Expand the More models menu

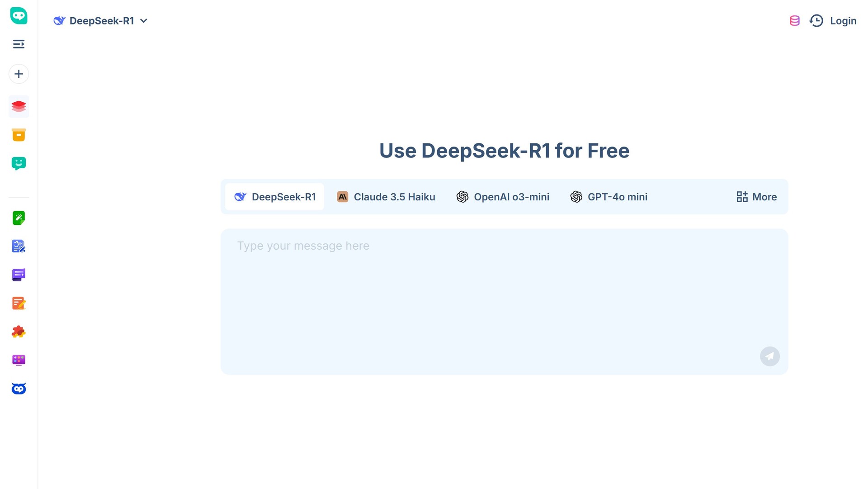(756, 196)
